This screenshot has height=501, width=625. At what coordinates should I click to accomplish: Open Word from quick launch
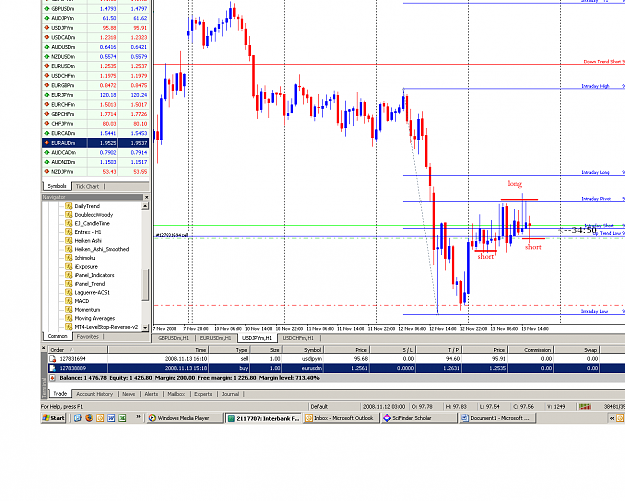coord(111,418)
